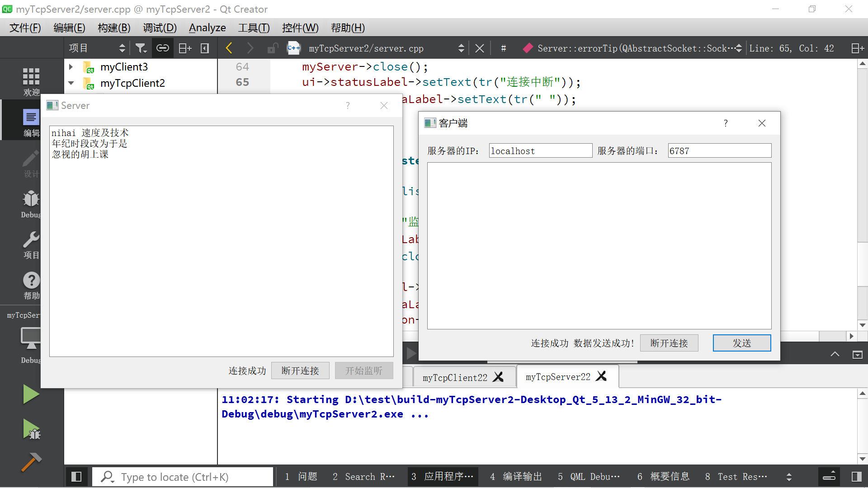Image resolution: width=868 pixels, height=488 pixels.
Task: Toggle the left sidebar visibility
Action: coord(76,477)
